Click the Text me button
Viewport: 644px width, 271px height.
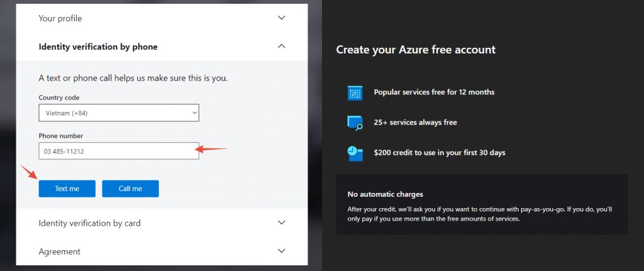point(67,189)
